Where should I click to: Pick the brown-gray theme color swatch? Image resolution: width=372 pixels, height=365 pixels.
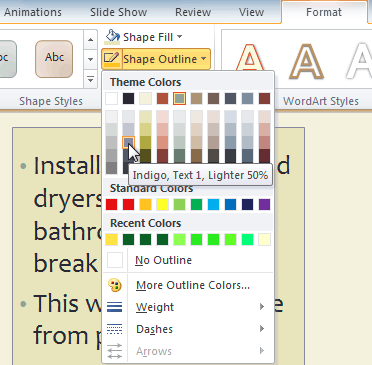click(214, 99)
